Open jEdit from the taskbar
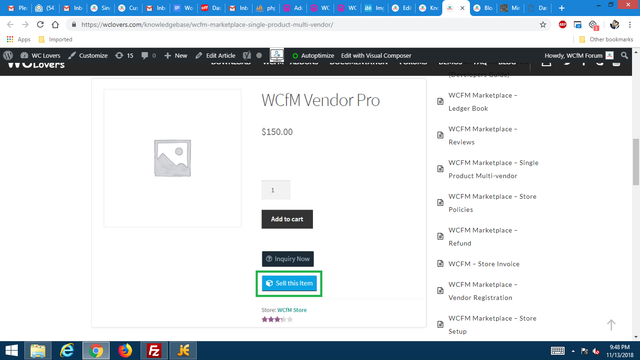Image resolution: width=640 pixels, height=360 pixels. coord(183,351)
